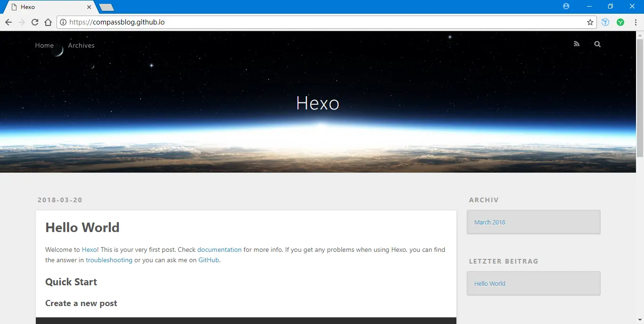This screenshot has width=644, height=324.
Task: Open the 2018-03-20 post date link
Action: coord(60,200)
